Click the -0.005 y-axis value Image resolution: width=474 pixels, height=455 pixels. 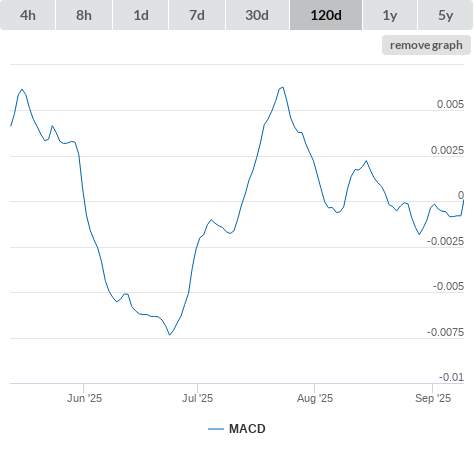tap(448, 286)
